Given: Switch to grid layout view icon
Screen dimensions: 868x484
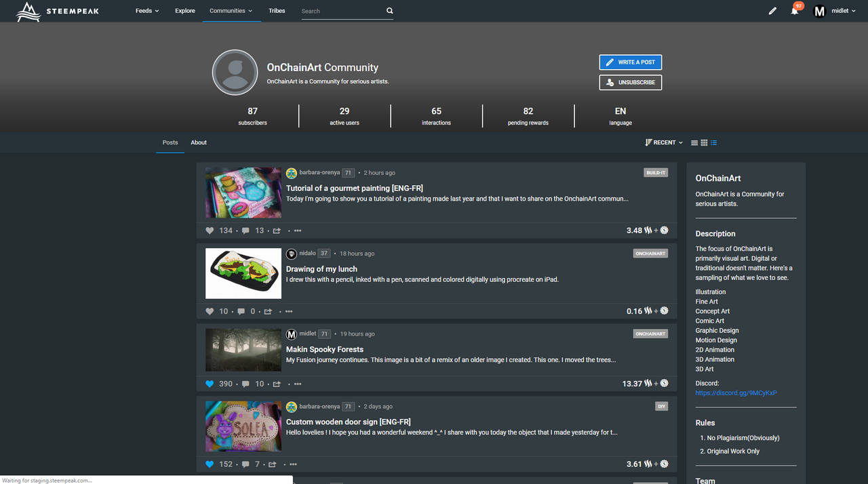Looking at the screenshot, I should point(704,142).
